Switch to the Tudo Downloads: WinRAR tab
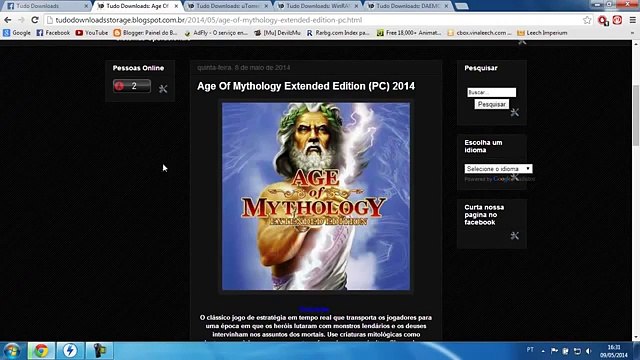This screenshot has width=640, height=360. point(318,6)
